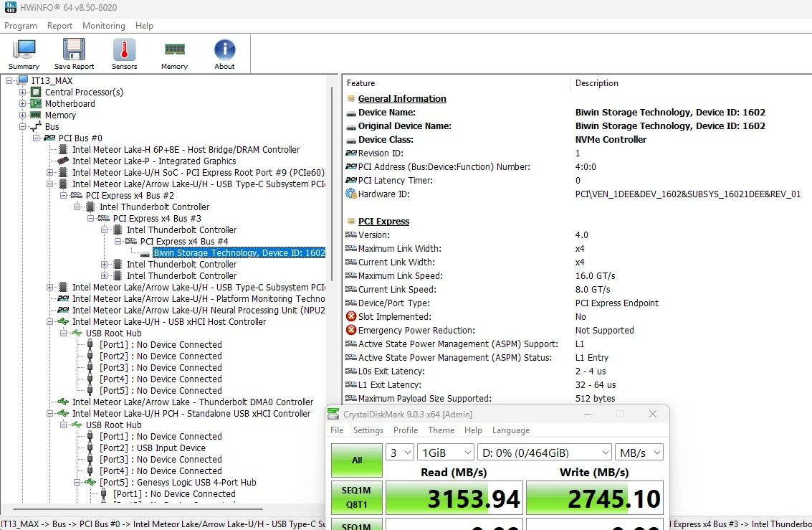Select the Intel Meteor Lake-P Integrated Graphics entry
Viewport: 812px width, 530px height.
tap(154, 161)
